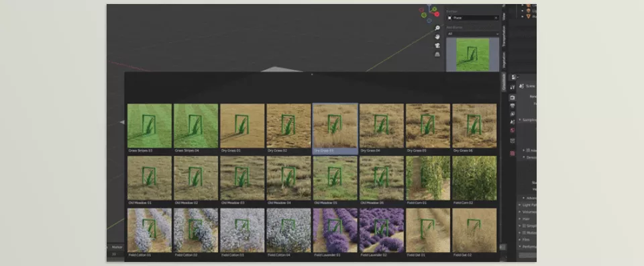
Task: Open the All category dropdown
Action: point(473,34)
